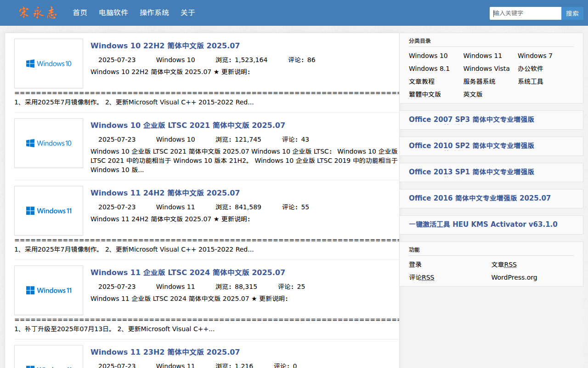This screenshot has height=368, width=588.
Task: Select sidebar category Windows Vista
Action: [x=486, y=69]
